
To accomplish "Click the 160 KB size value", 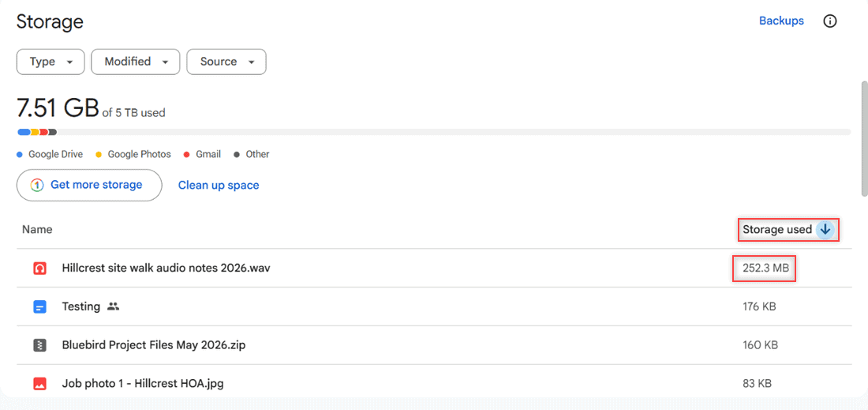I will (760, 345).
